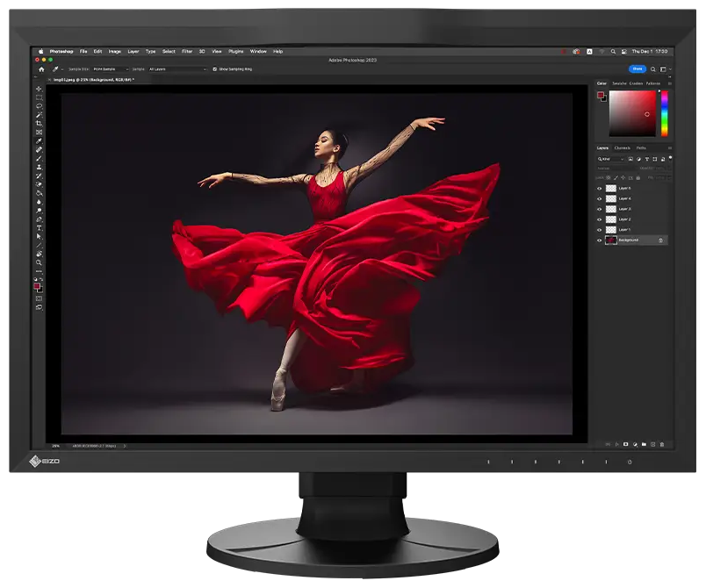Choose the Lasso tool
This screenshot has height=588, width=706.
coord(39,106)
